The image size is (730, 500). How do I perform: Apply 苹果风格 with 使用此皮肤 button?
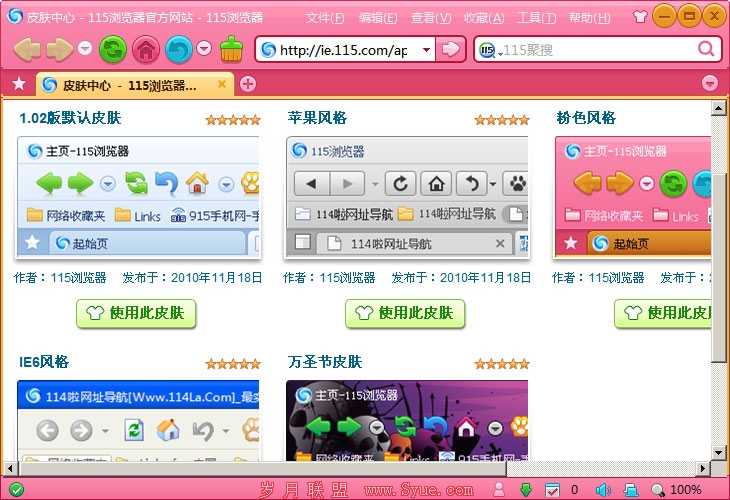click(x=405, y=313)
